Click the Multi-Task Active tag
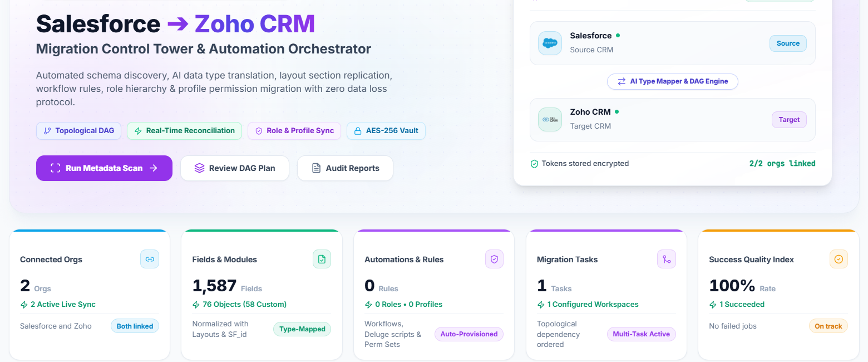 point(641,334)
